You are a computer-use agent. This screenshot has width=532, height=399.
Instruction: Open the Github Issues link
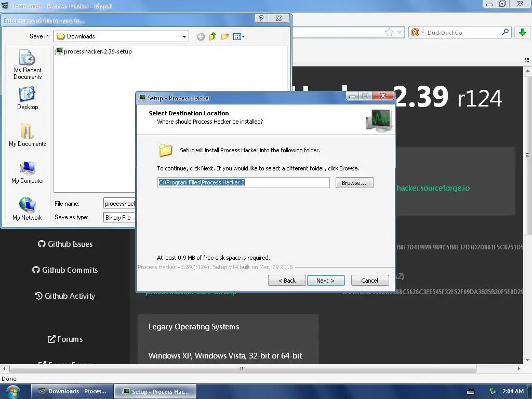click(65, 244)
